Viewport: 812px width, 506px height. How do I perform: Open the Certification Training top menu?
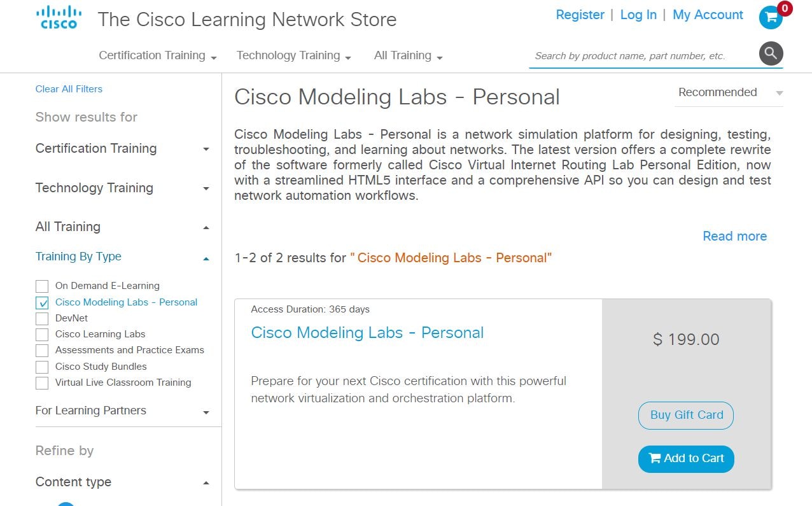tap(157, 56)
